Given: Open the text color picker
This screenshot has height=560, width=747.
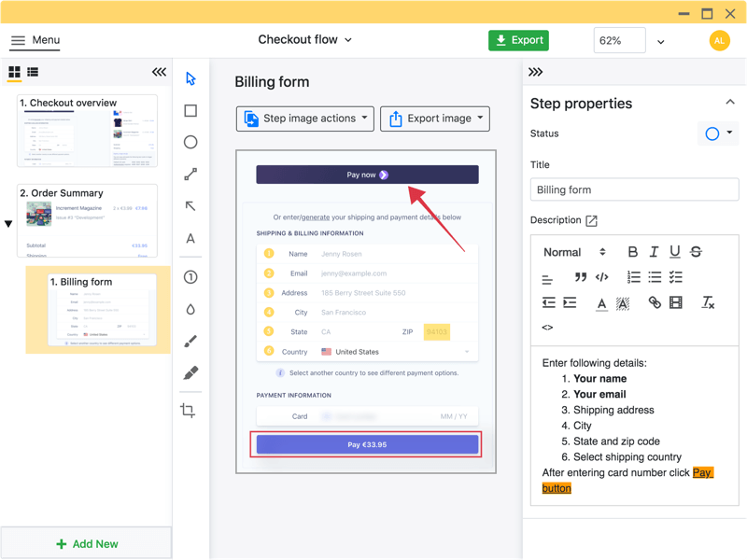Looking at the screenshot, I should pos(602,304).
